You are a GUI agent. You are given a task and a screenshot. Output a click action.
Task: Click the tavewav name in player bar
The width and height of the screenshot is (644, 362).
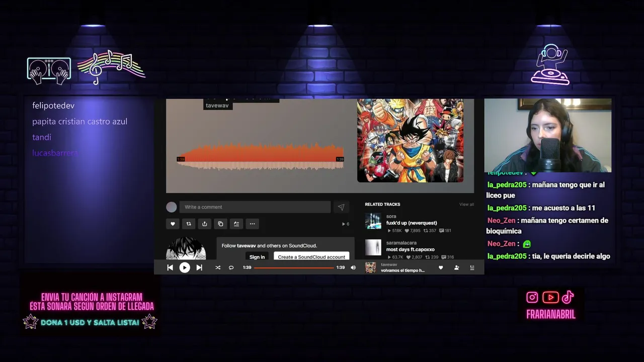click(389, 264)
